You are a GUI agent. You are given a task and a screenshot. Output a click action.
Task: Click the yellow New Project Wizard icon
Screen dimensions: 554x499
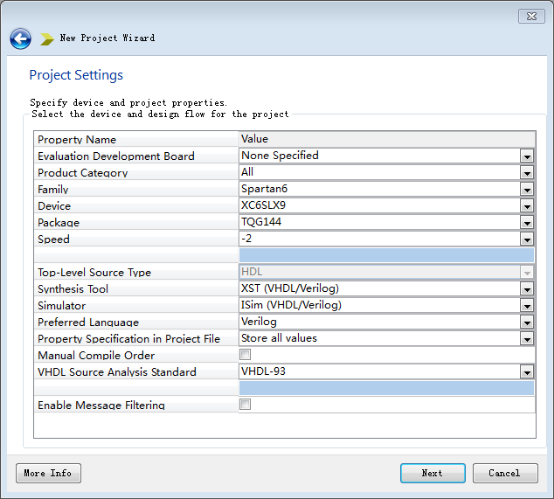tap(47, 39)
